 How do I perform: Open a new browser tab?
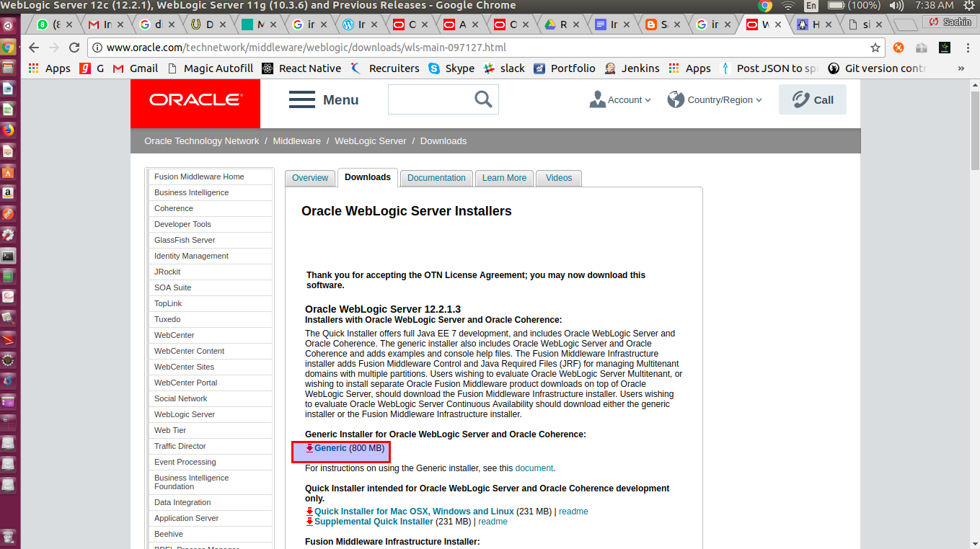click(x=904, y=24)
